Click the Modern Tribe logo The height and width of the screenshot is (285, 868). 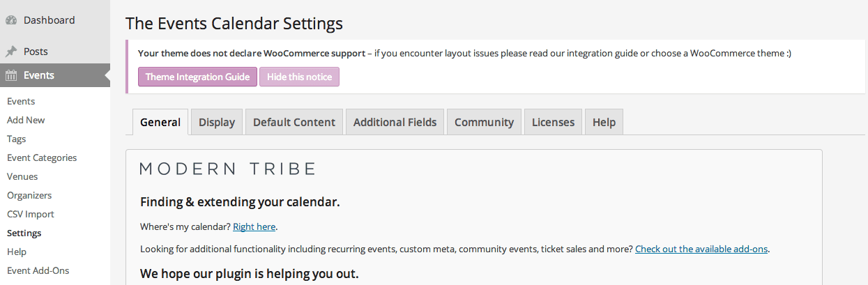(228, 169)
